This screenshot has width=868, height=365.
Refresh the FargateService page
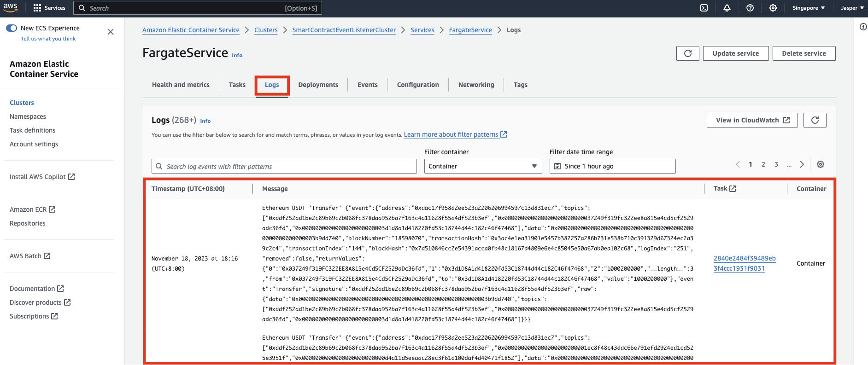(688, 53)
